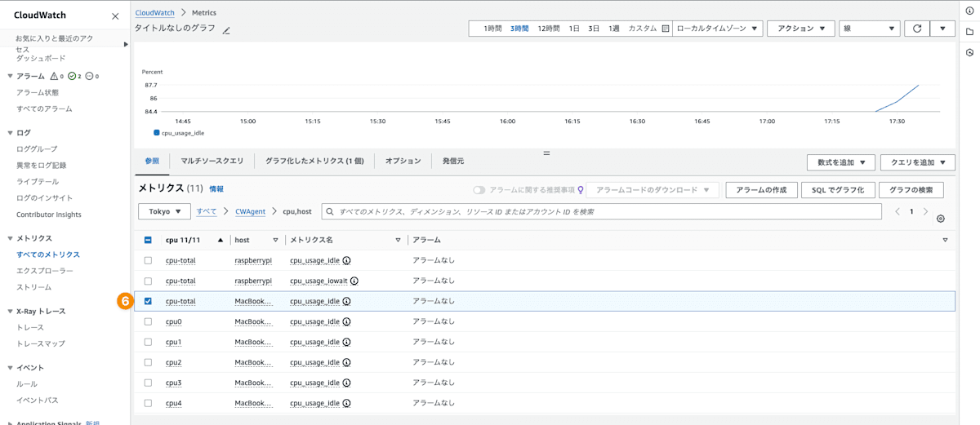Open table preferences gear icon
The width and height of the screenshot is (980, 425).
(x=941, y=219)
